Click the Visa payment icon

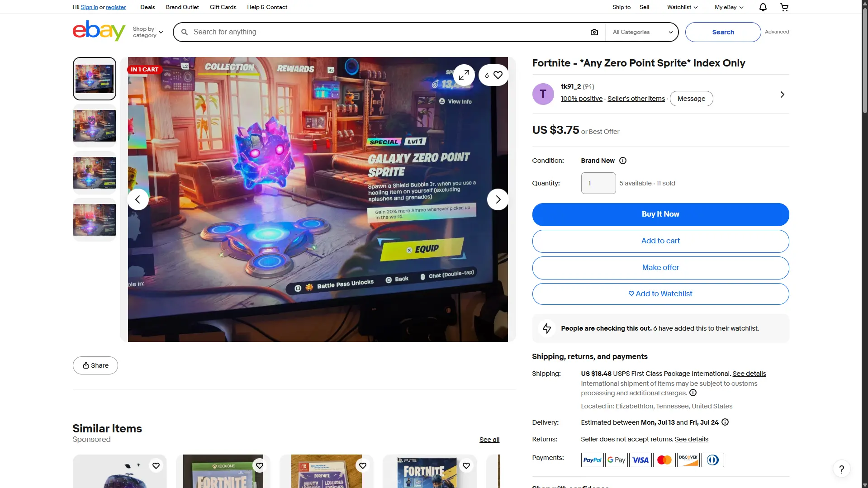pyautogui.click(x=640, y=460)
